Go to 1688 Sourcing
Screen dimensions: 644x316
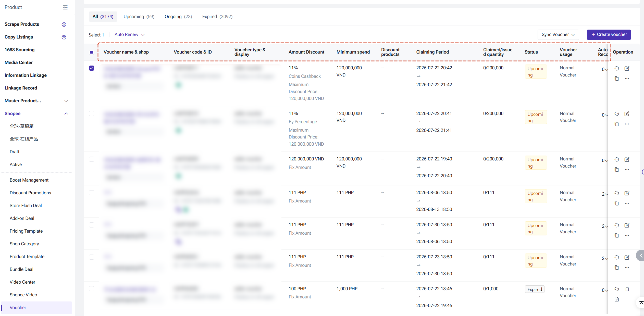coord(20,50)
